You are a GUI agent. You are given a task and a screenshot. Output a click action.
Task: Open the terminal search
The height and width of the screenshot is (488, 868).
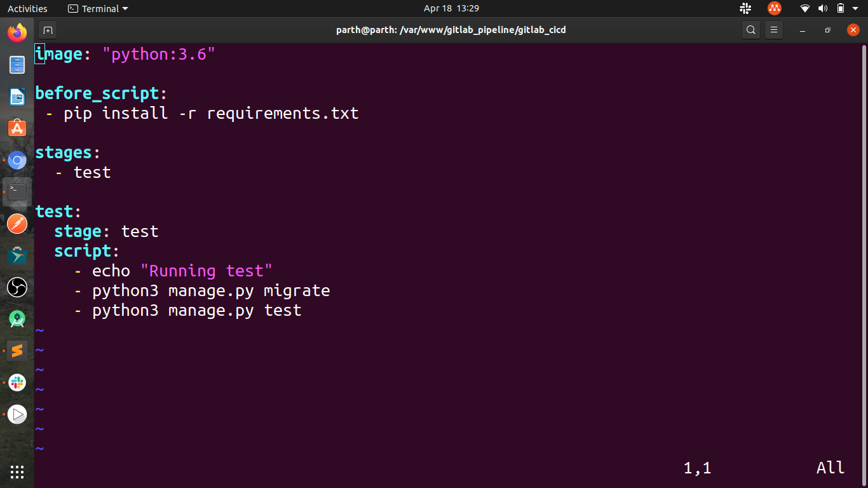(x=750, y=30)
